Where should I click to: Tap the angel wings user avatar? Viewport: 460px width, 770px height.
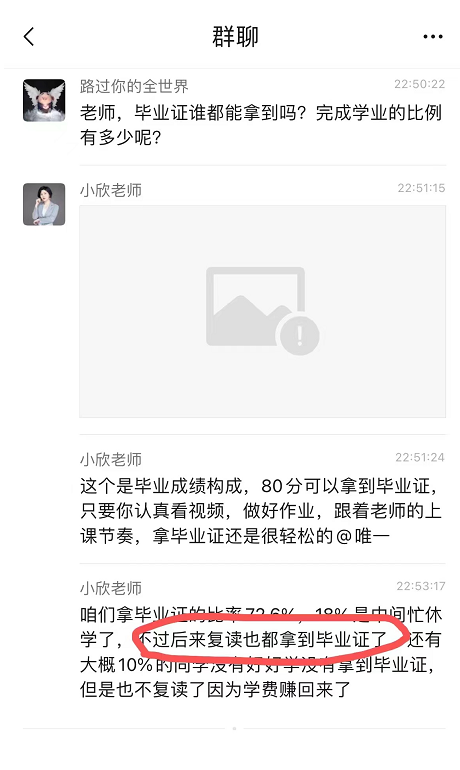click(x=44, y=100)
